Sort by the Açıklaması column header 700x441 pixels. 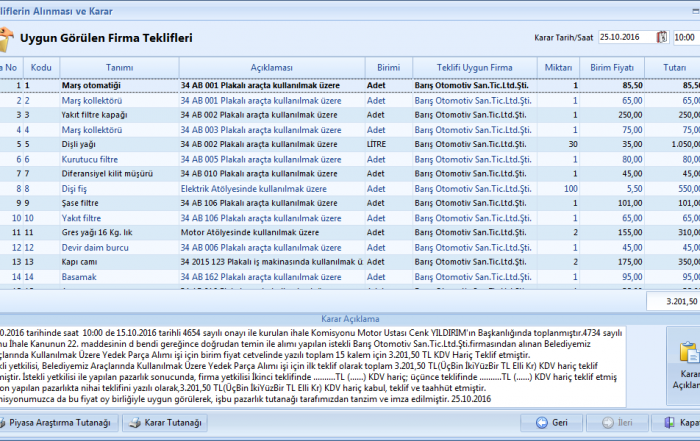(x=271, y=67)
